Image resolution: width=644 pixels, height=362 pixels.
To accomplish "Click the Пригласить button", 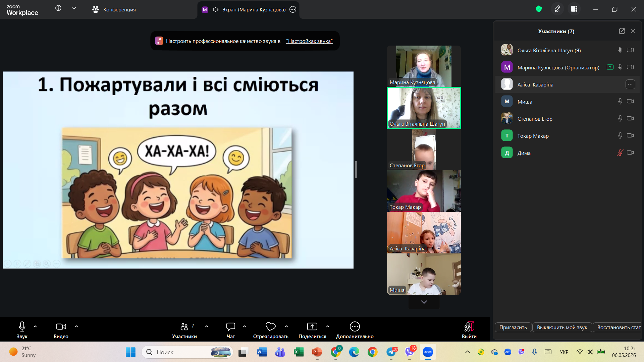I will pyautogui.click(x=513, y=327).
